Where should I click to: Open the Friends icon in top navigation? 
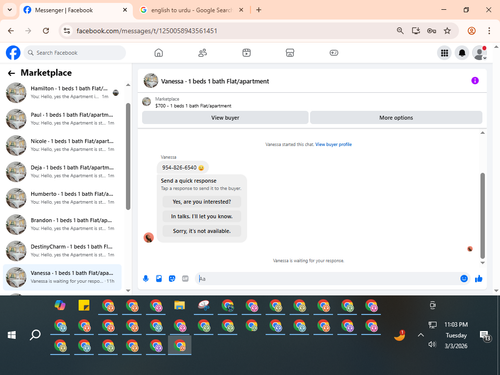point(203,53)
